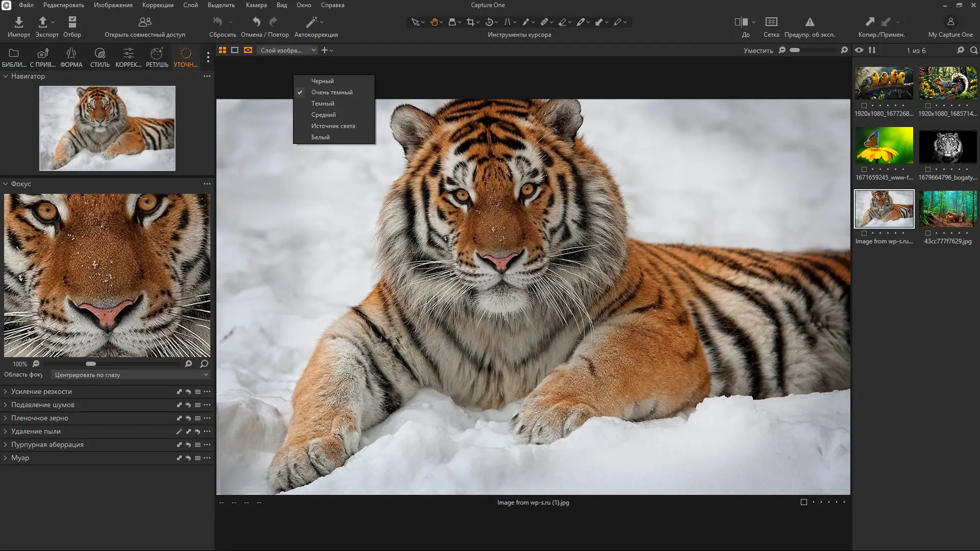Image resolution: width=980 pixels, height=551 pixels.
Task: Click the exposure warning triangle icon
Action: tap(810, 22)
